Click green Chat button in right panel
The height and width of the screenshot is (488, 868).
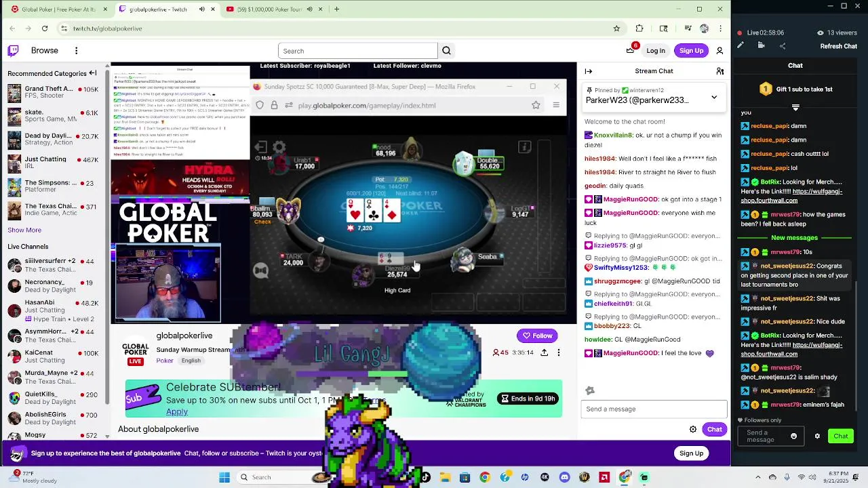coord(841,436)
